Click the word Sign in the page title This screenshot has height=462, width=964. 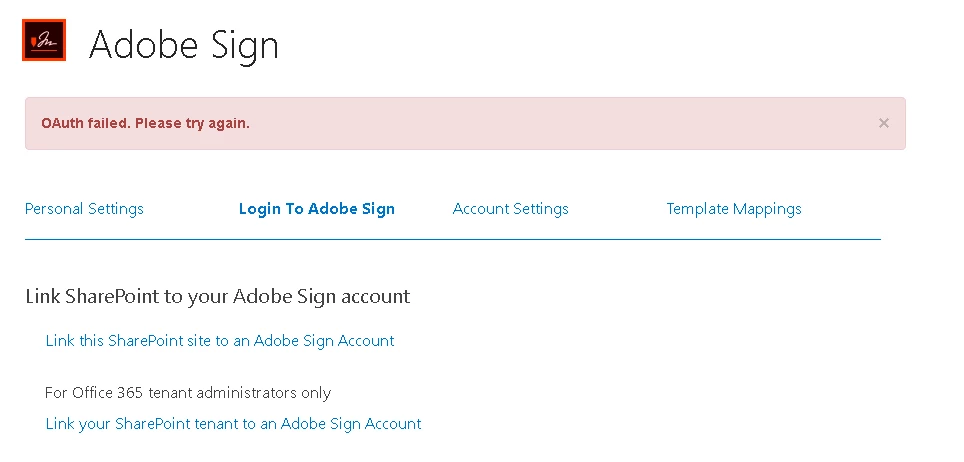click(242, 46)
